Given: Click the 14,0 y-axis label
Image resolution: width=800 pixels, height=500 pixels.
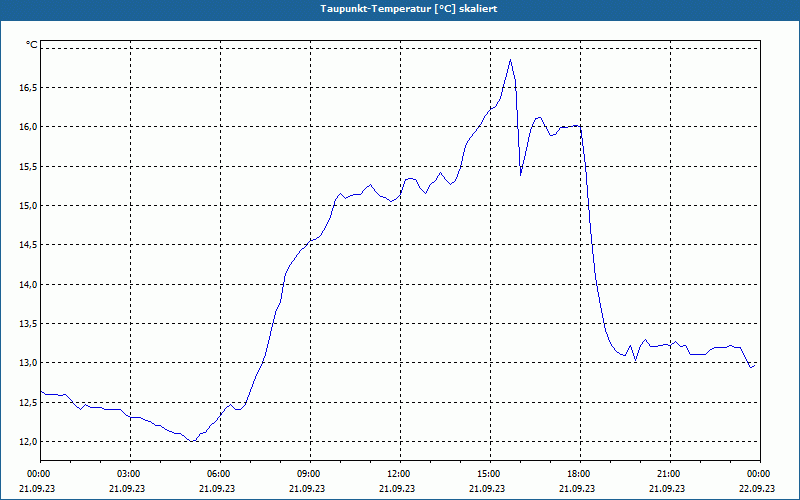Looking at the screenshot, I should pyautogui.click(x=29, y=284).
